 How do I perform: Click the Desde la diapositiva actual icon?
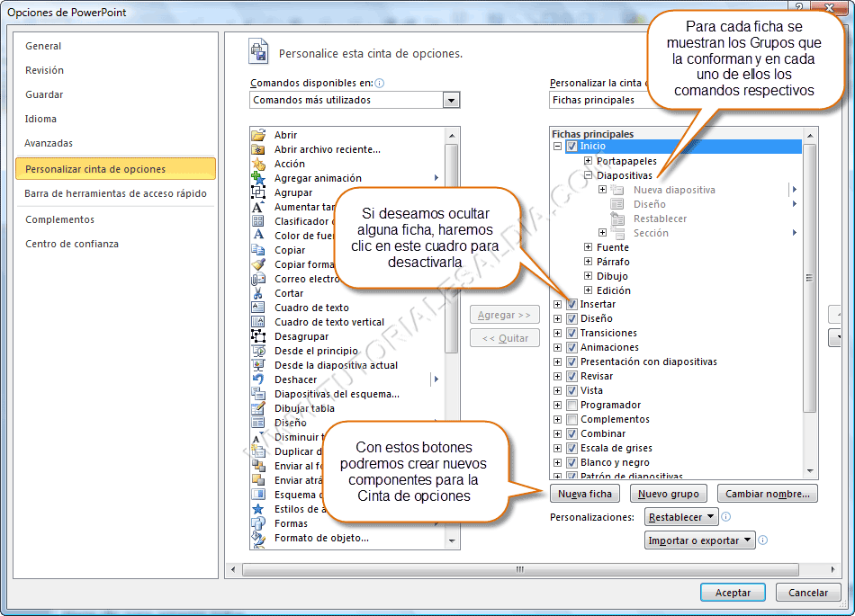point(258,365)
